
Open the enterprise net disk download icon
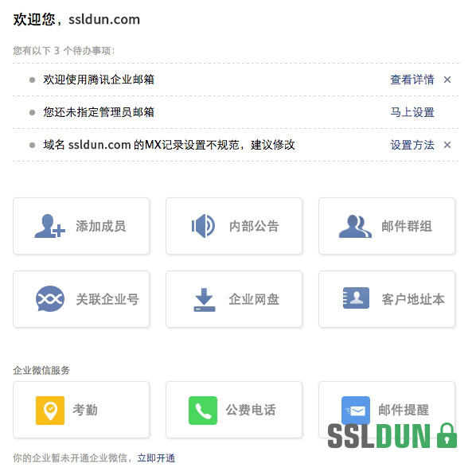205,300
